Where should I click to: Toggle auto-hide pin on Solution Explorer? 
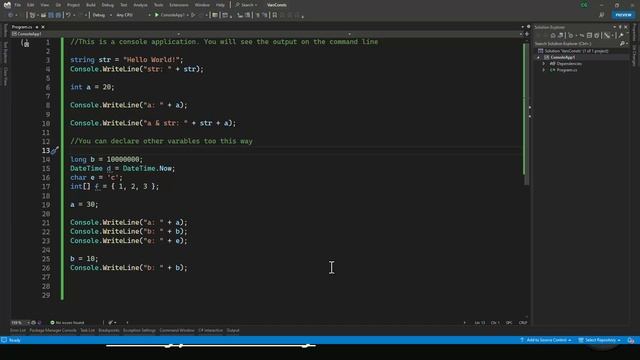620,27
